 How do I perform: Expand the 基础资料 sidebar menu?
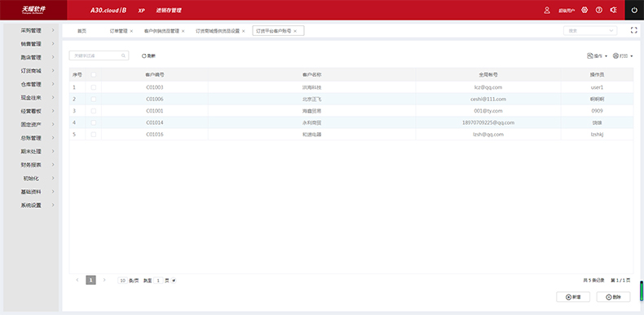[x=31, y=192]
